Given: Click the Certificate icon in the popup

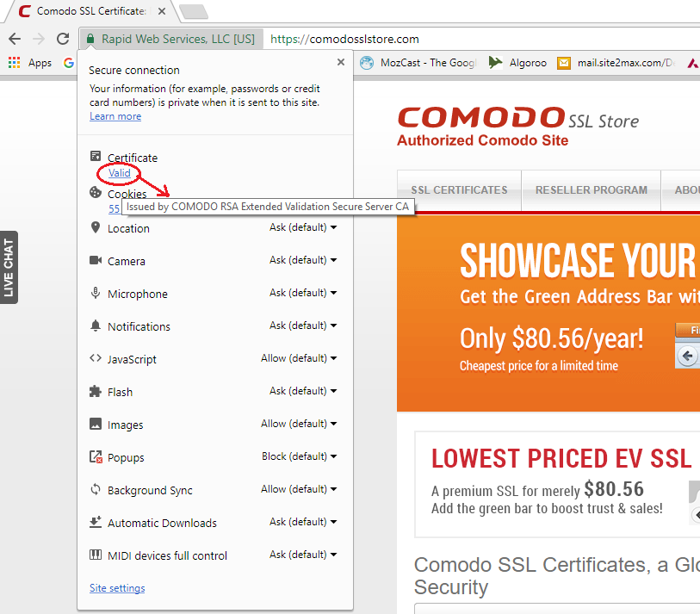Looking at the screenshot, I should tap(96, 156).
